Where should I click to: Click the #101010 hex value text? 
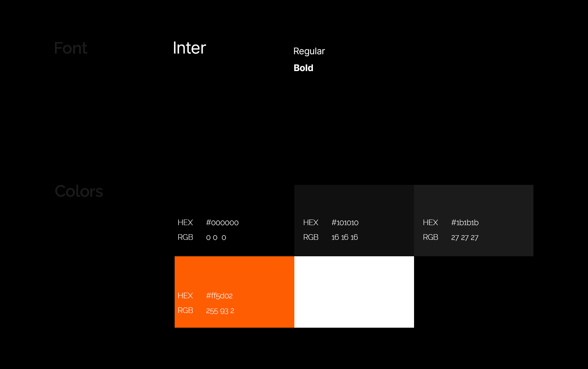coord(345,223)
